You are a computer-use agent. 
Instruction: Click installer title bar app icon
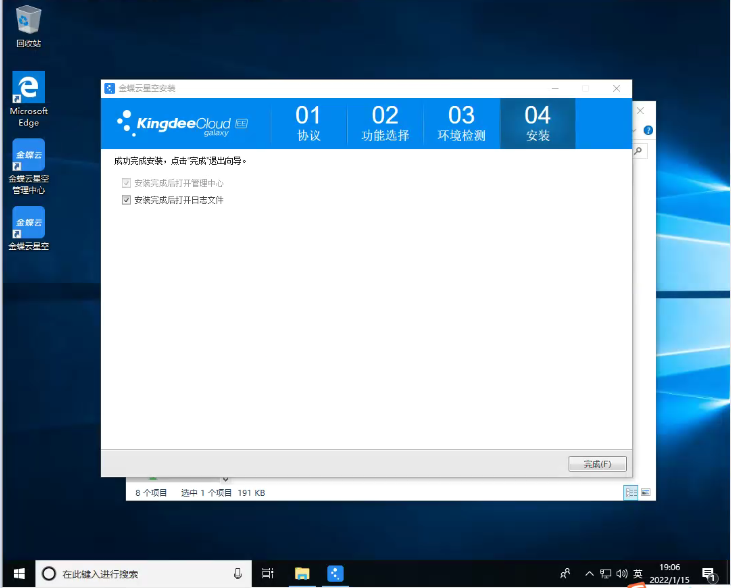pyautogui.click(x=110, y=89)
